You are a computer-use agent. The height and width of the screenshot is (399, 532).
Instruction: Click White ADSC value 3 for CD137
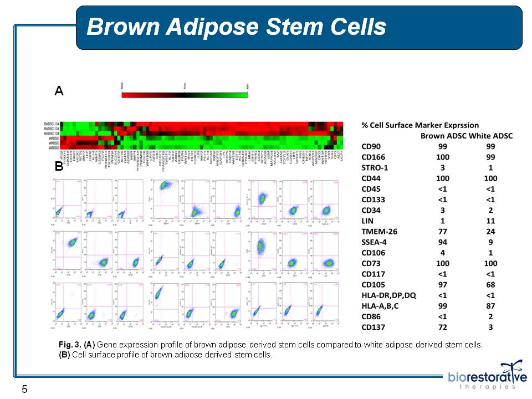pyautogui.click(x=490, y=328)
